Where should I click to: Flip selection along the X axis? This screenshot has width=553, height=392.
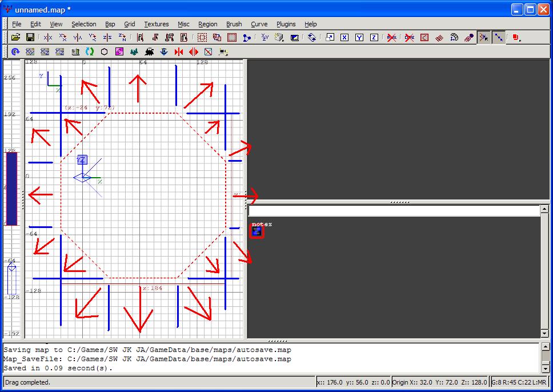click(x=47, y=37)
